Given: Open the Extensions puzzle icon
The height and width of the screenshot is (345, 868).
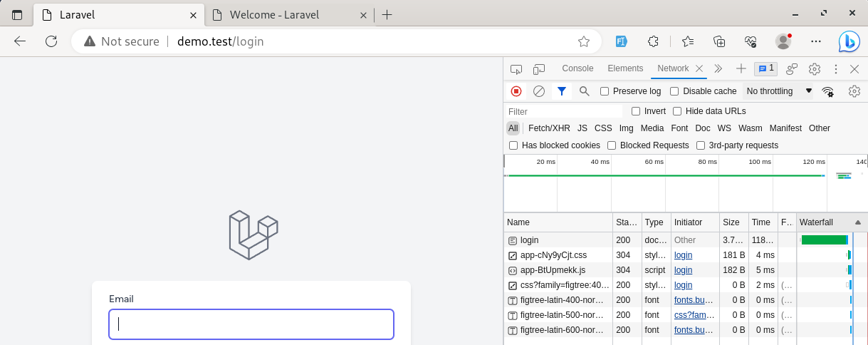Looking at the screenshot, I should click(x=653, y=41).
